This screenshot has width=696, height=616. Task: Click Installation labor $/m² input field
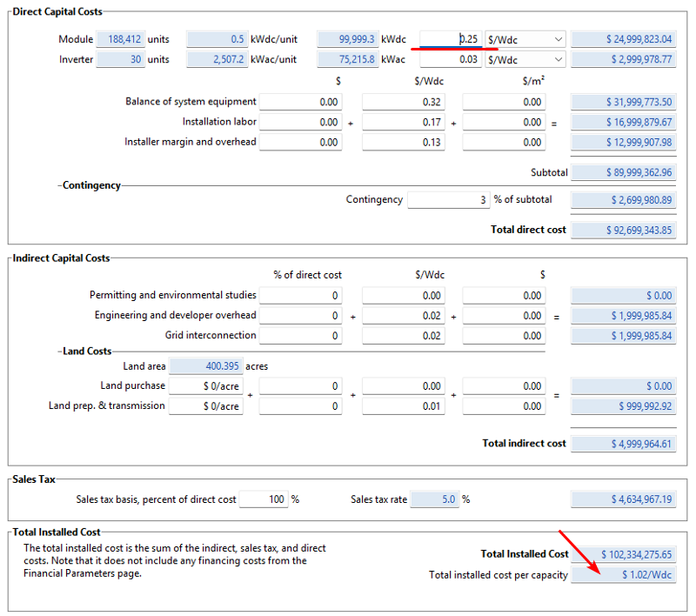504,123
